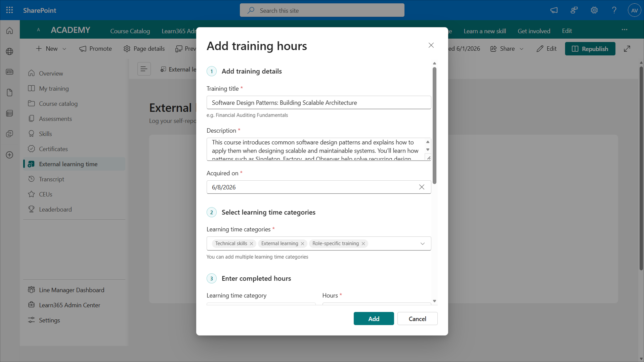Image resolution: width=644 pixels, height=362 pixels.
Task: Click the Republish button
Action: [x=590, y=49]
